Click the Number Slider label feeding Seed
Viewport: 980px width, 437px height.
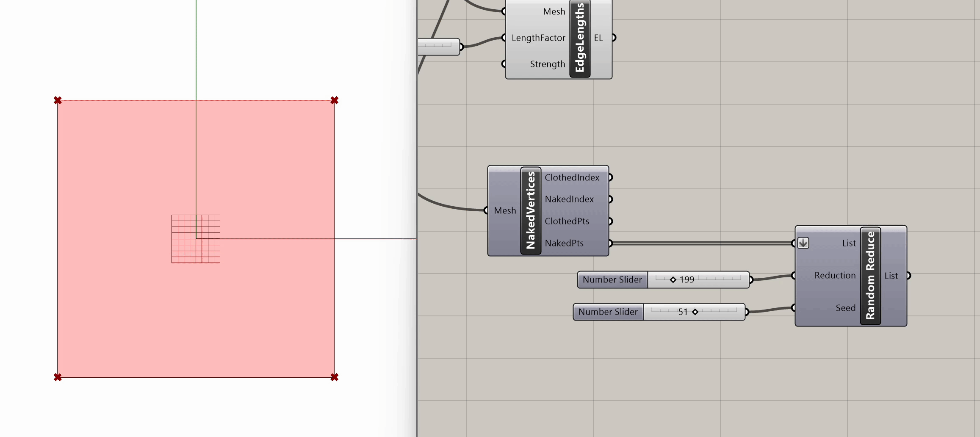pyautogui.click(x=608, y=312)
